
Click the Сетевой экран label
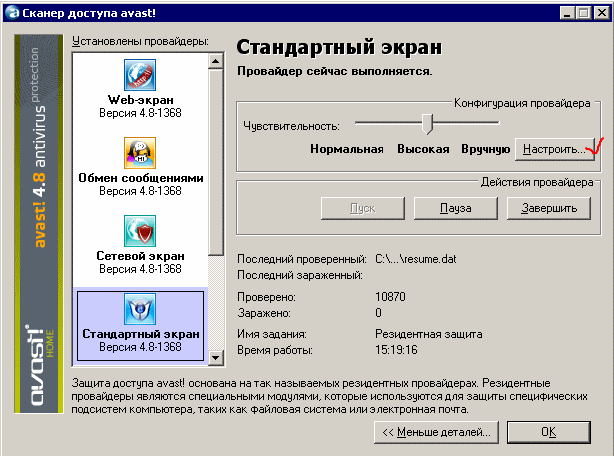pos(141,256)
